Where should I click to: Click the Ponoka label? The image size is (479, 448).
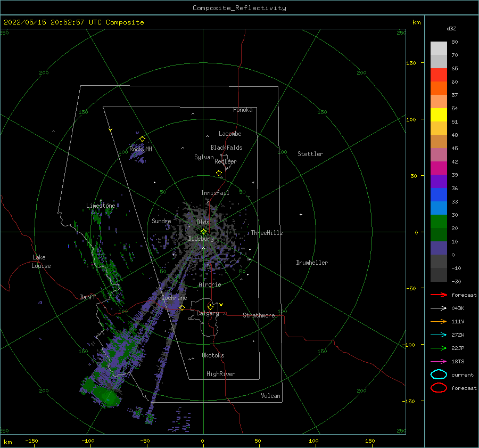[243, 110]
